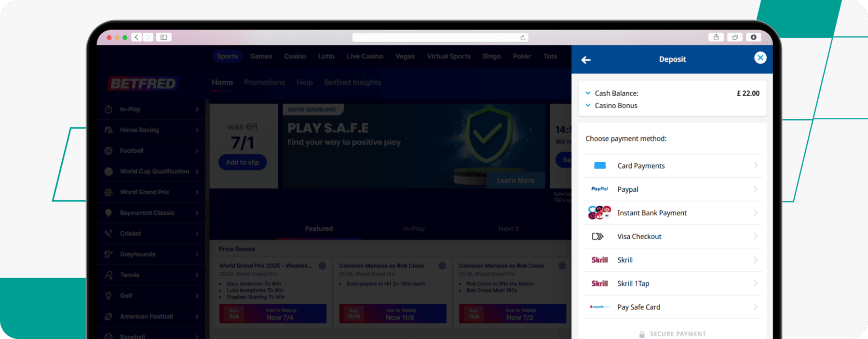868x339 pixels.
Task: Click the Instant Bank Payment icon
Action: (599, 212)
